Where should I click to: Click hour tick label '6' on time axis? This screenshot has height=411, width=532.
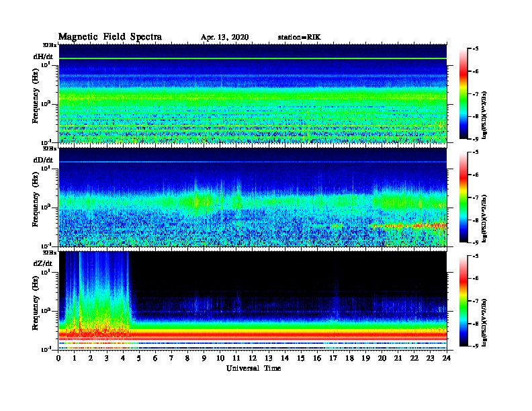(155, 358)
